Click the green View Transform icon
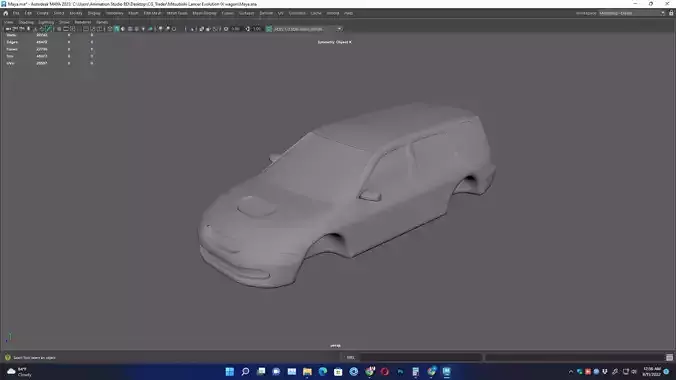 269,29
